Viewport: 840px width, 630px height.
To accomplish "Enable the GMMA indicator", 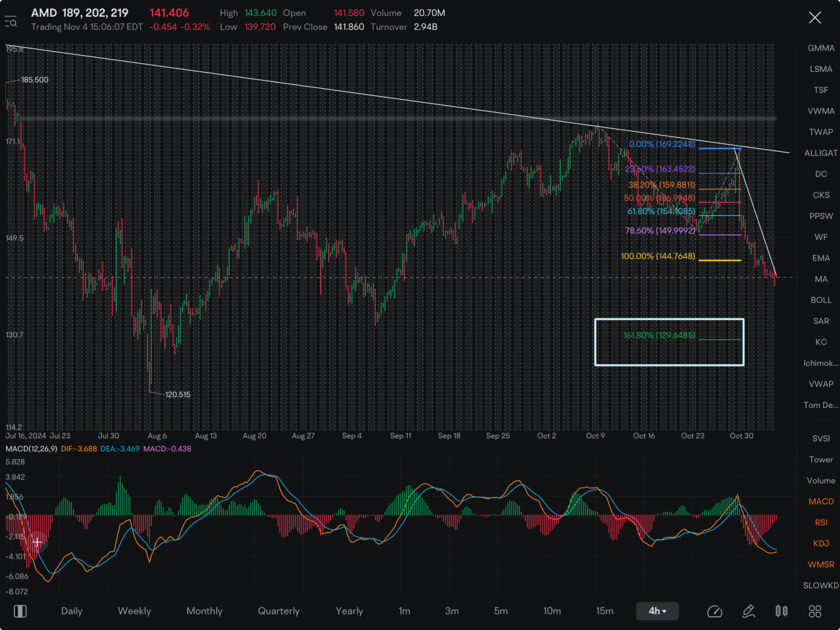I will coord(821,48).
